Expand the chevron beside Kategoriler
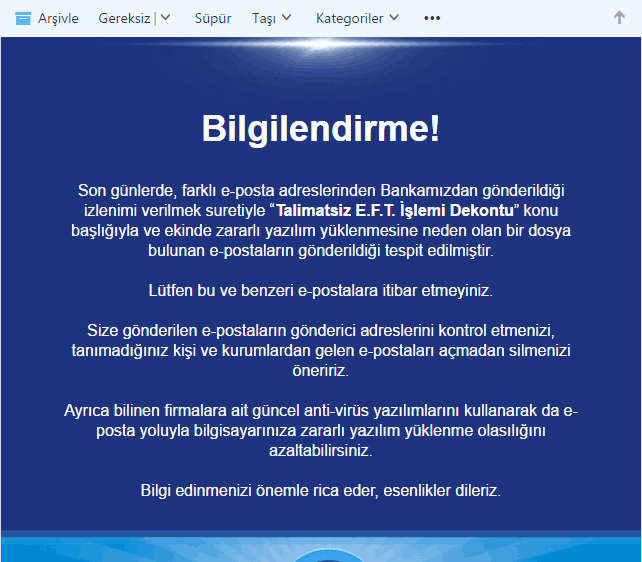642x562 pixels. point(394,18)
